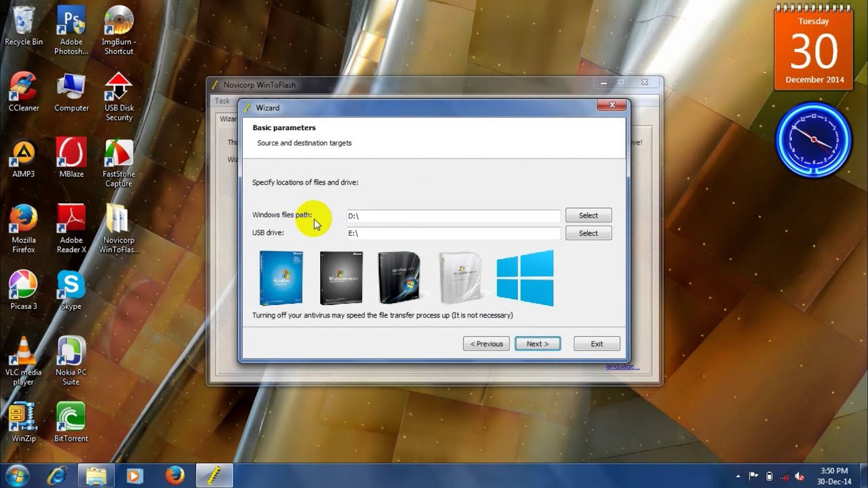
Task: Click the Windows Vista box image
Action: point(400,277)
